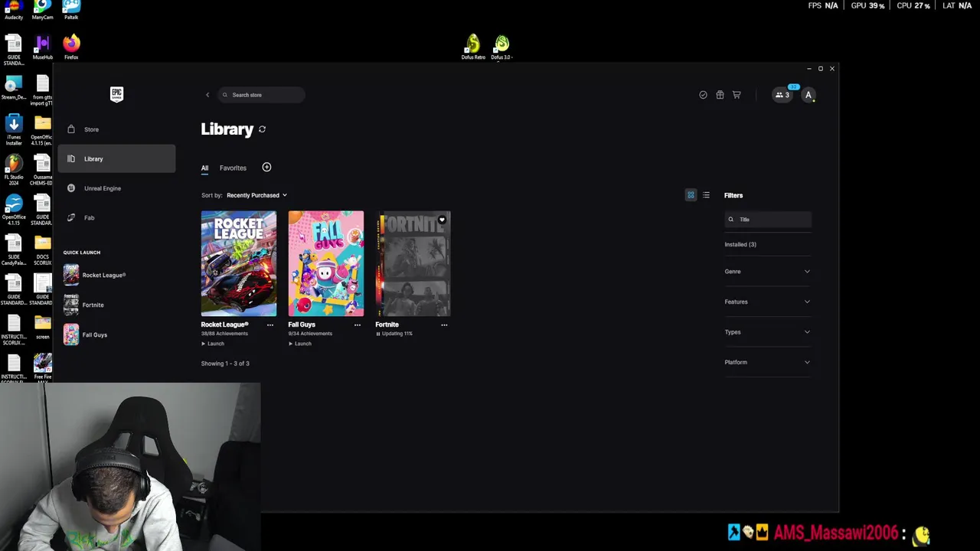
Task: Click Launch under Rocket League
Action: click(x=213, y=344)
